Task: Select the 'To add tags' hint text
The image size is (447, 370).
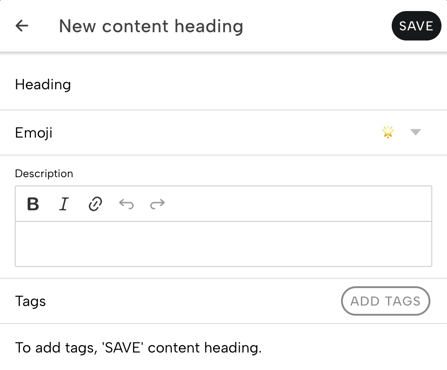Action: click(x=138, y=348)
